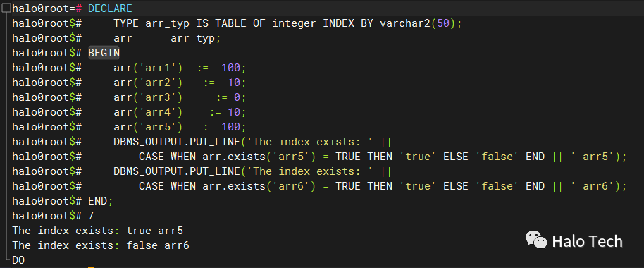
Task: Click the DO result line
Action: coord(18,260)
